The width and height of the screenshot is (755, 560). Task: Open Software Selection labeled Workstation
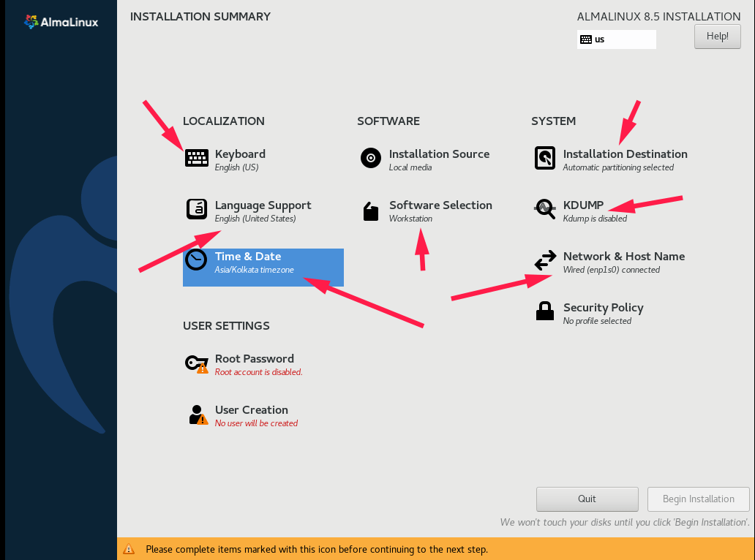440,211
